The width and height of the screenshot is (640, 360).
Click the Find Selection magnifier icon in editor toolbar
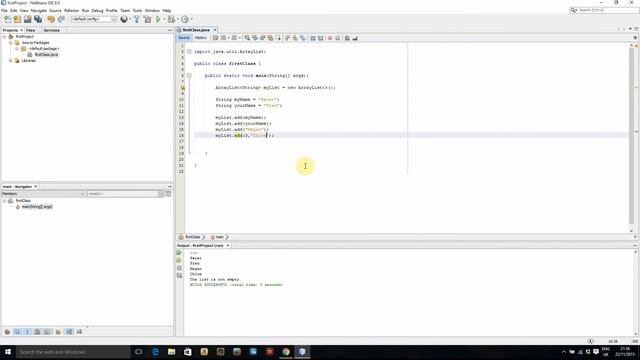[x=247, y=38]
